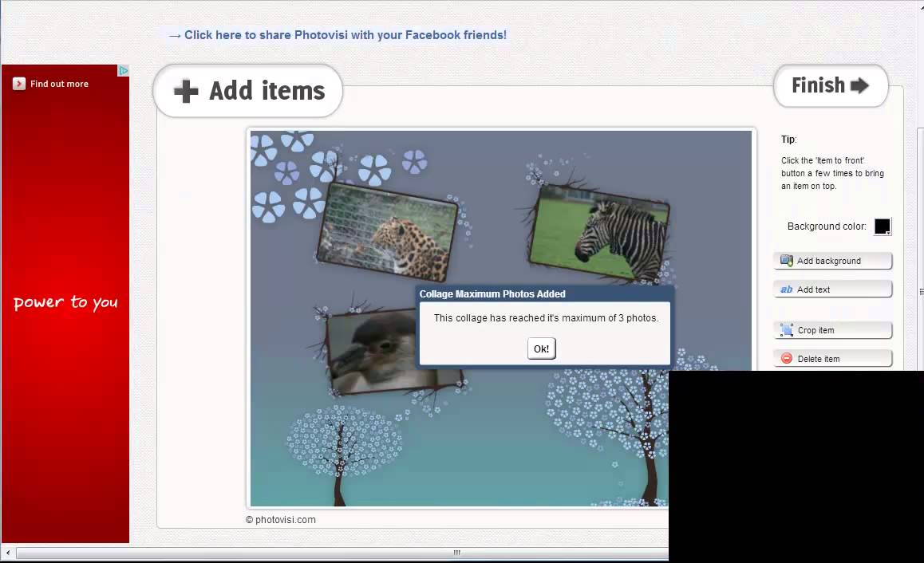Click the Ok! button in the dialog
The image size is (924, 563).
541,348
